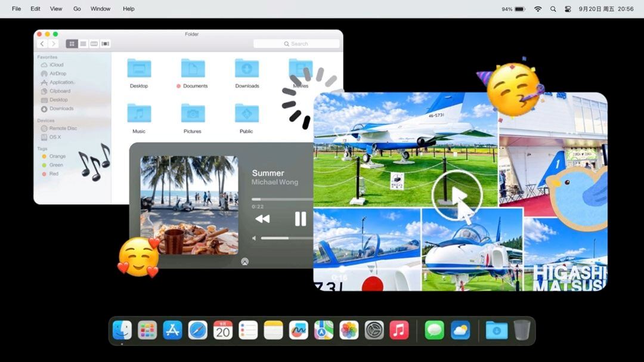Select the Documents folder in Finder

193,73
